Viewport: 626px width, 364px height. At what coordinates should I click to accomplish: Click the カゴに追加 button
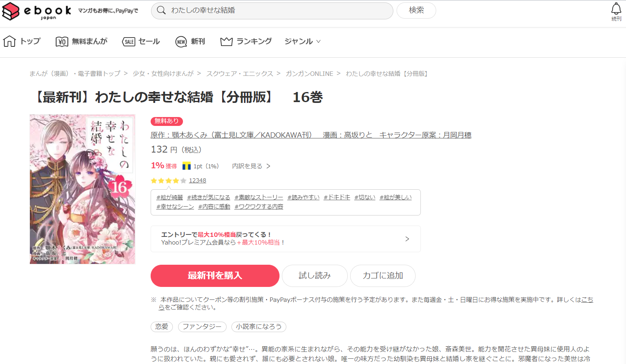coord(383,276)
